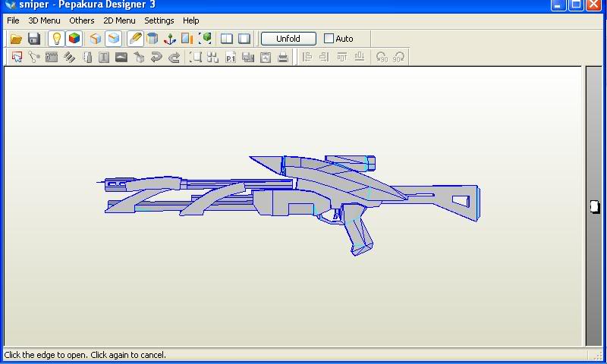Screen dimensions: 607x364
Task: Open the File menu
Action: (x=13, y=20)
